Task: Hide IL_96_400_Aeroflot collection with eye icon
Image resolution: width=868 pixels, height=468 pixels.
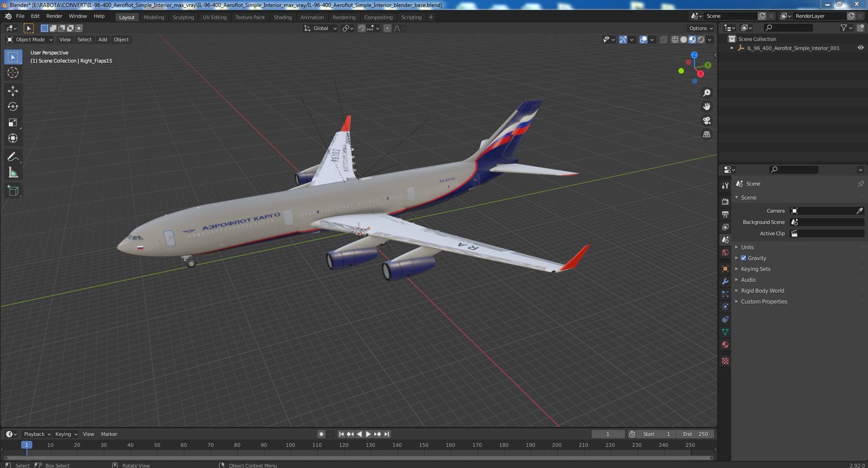Action: [x=860, y=48]
